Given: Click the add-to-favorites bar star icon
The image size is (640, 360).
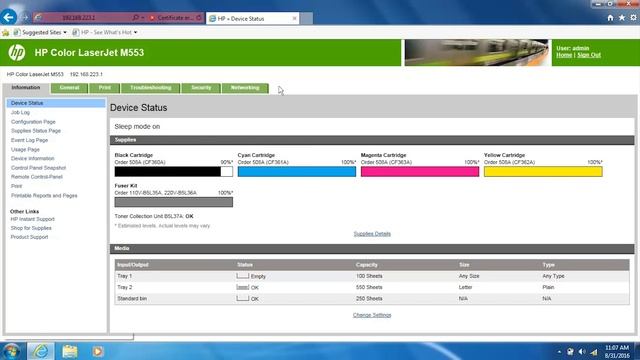Looking at the screenshot, I should [5, 32].
